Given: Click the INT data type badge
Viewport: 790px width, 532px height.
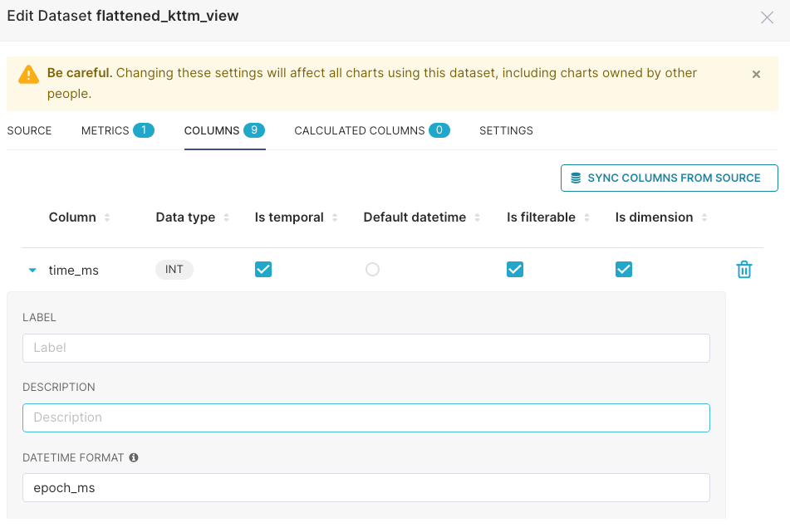Looking at the screenshot, I should point(174,270).
